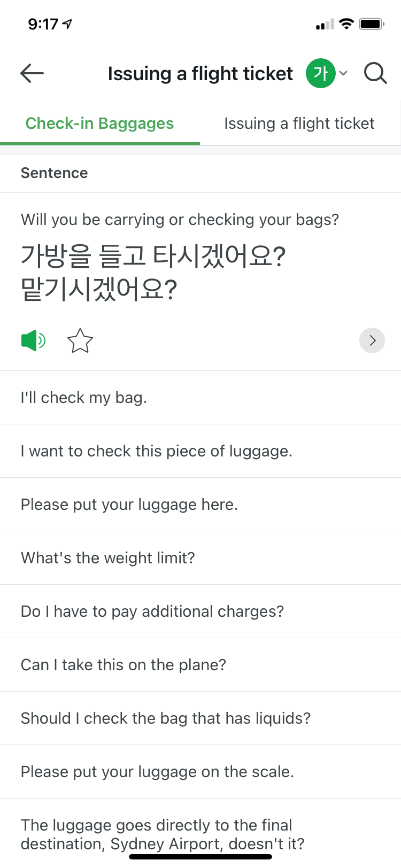
Task: Tap the Korean translation text
Action: pos(153,272)
